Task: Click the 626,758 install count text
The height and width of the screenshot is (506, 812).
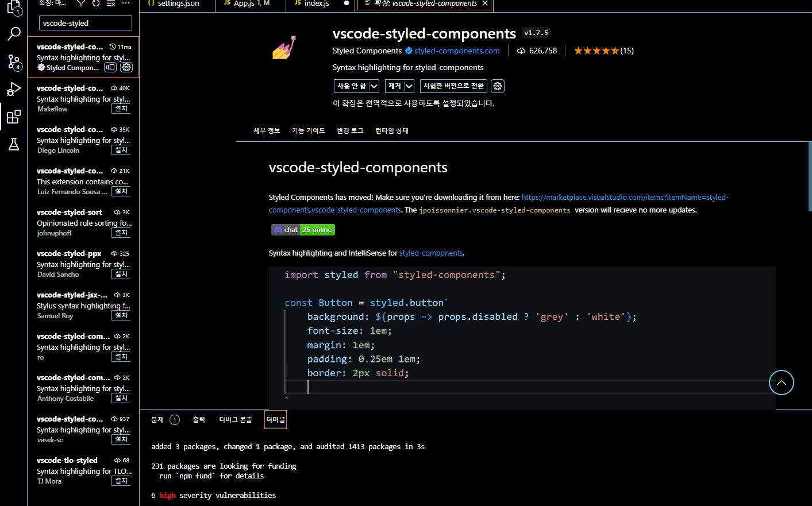Action: click(x=543, y=51)
